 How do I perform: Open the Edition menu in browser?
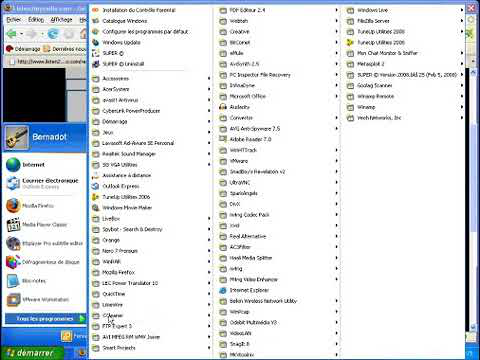click(36, 20)
